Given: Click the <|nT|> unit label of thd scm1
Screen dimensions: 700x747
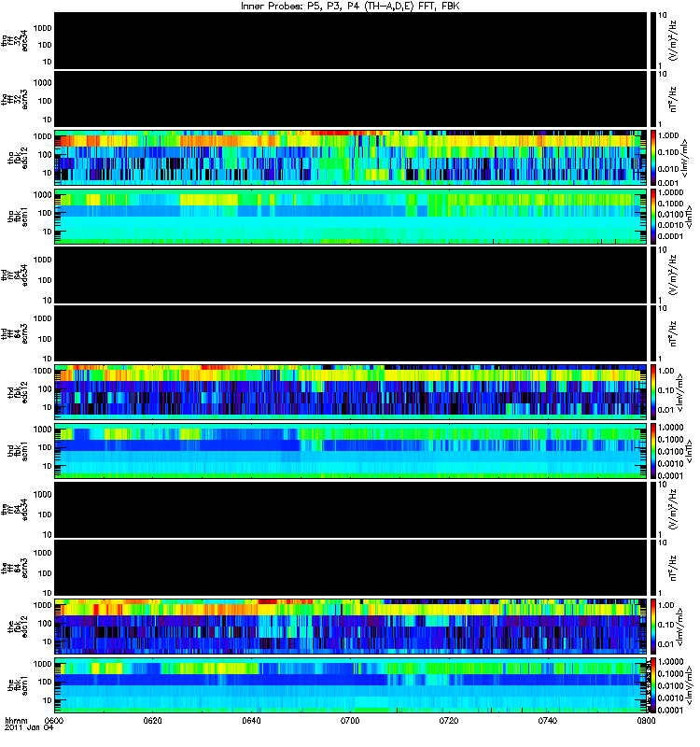Looking at the screenshot, I should 689,451.
